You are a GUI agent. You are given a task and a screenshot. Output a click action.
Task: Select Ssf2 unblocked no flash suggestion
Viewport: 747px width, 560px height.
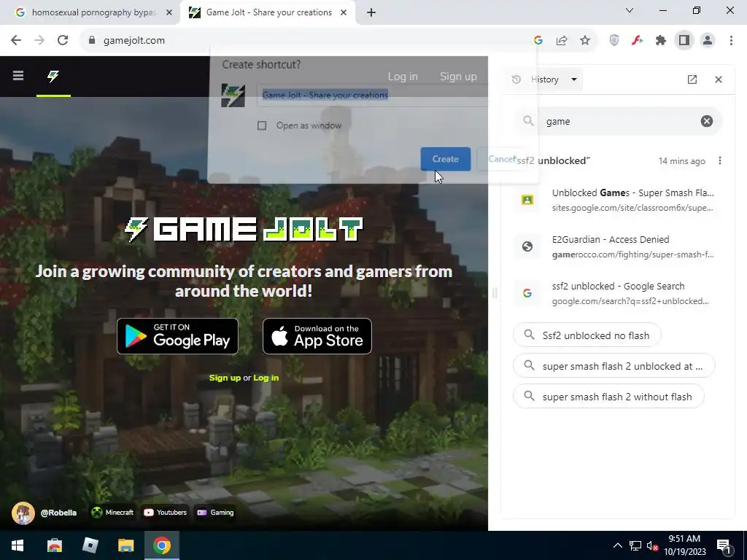(x=587, y=335)
